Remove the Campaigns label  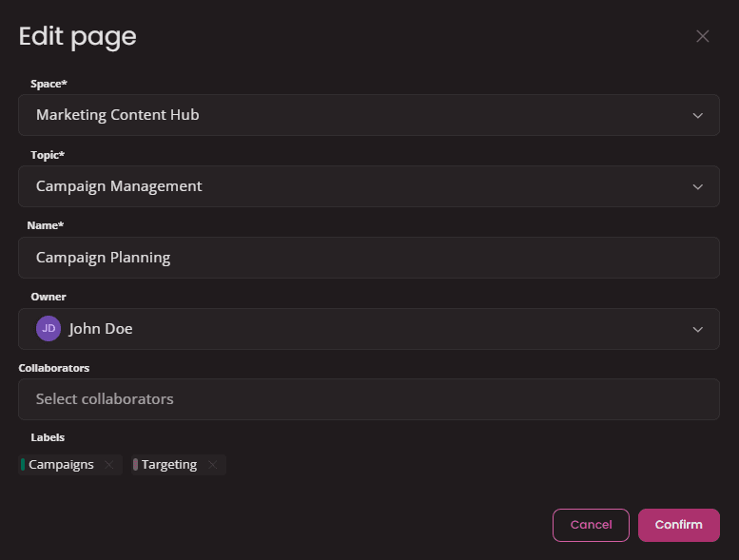click(x=108, y=465)
